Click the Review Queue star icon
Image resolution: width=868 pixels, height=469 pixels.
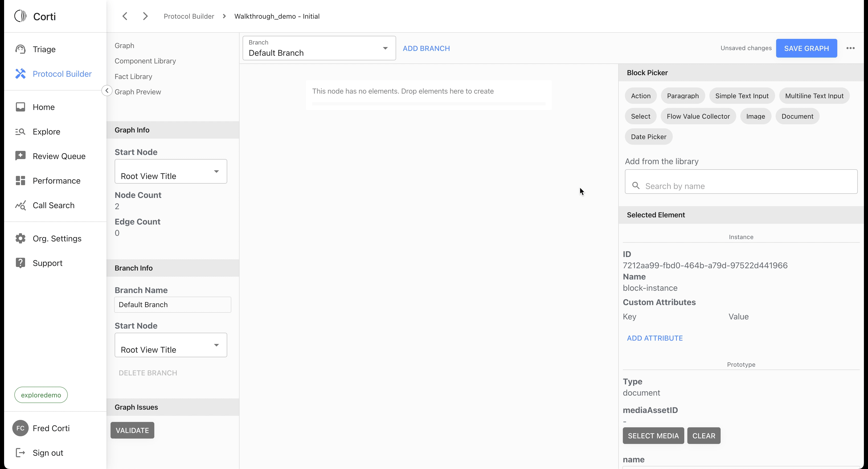[x=20, y=156]
